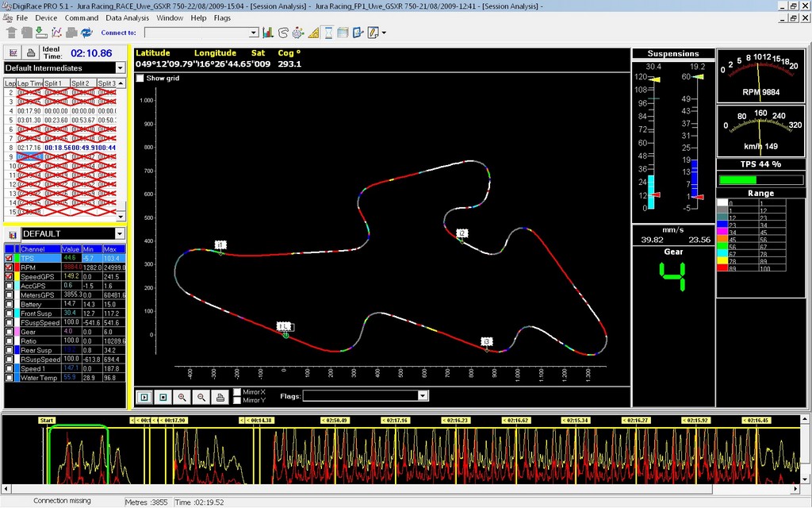Open the Flags dropdown below the map
This screenshot has width=812, height=508.
[423, 396]
